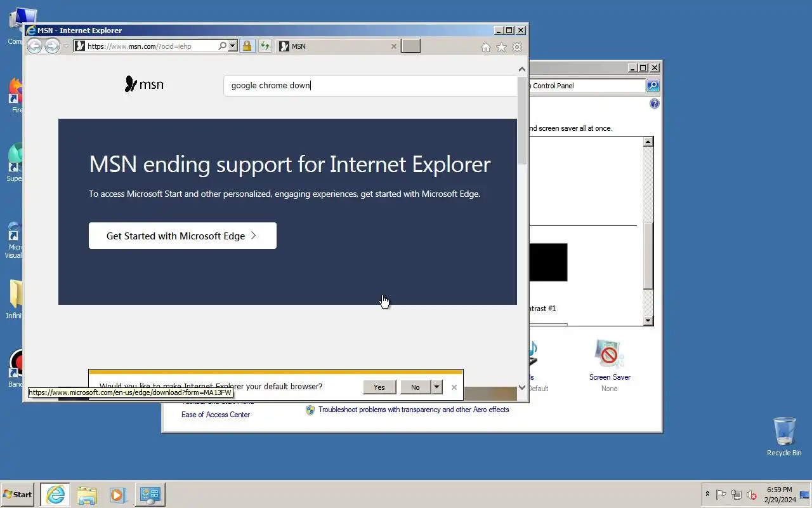Refresh the page with the green arrows icon
This screenshot has height=508, width=812.
point(265,46)
